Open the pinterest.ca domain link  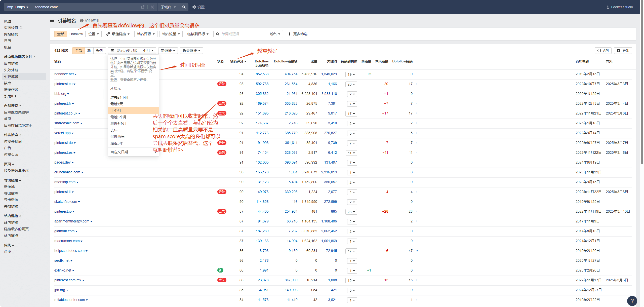[x=63, y=84]
